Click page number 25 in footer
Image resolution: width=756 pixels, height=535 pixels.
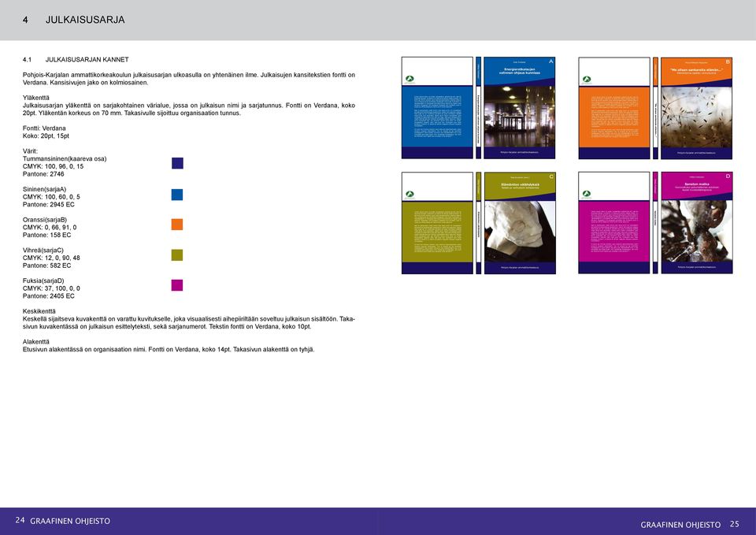(x=734, y=524)
